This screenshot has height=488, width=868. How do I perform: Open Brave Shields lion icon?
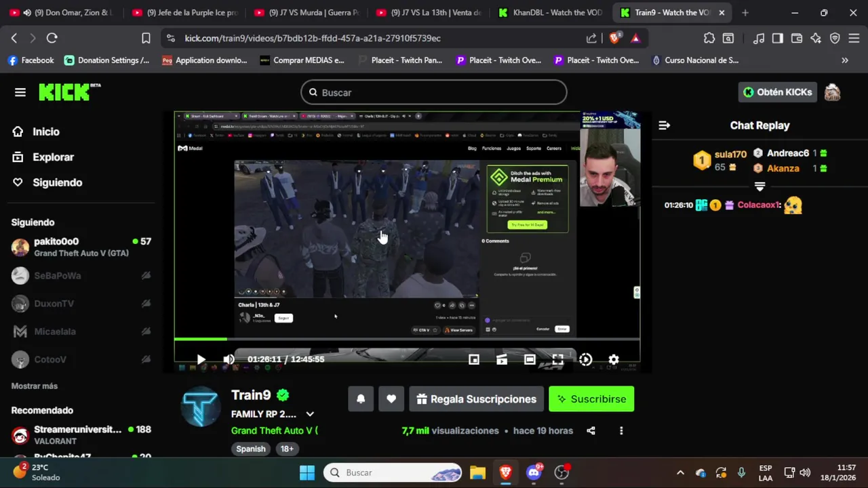614,38
